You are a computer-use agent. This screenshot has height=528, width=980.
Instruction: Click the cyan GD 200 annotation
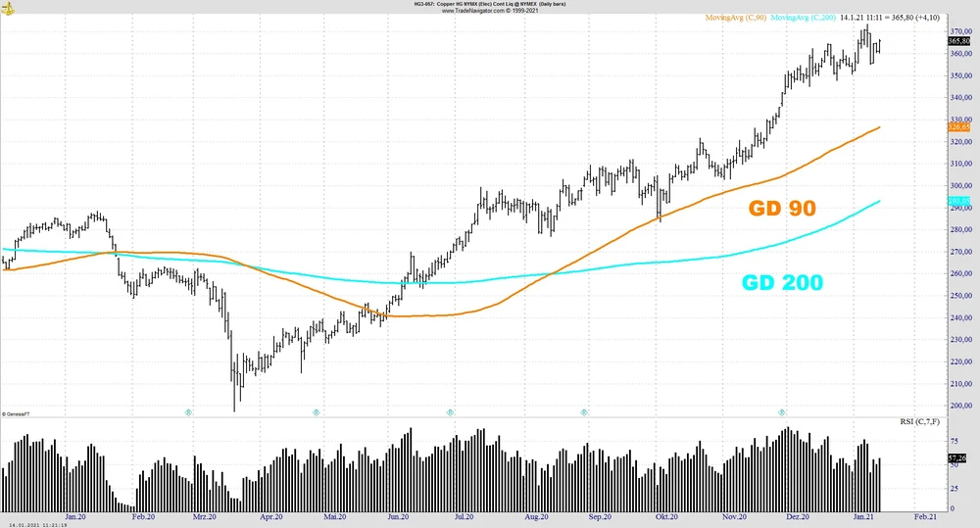point(781,283)
